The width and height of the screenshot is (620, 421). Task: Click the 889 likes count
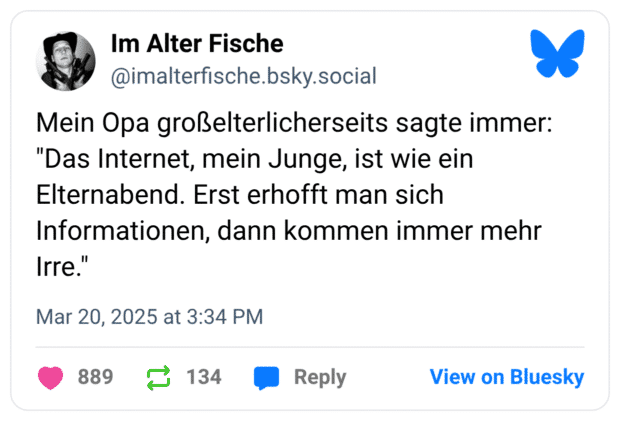95,377
